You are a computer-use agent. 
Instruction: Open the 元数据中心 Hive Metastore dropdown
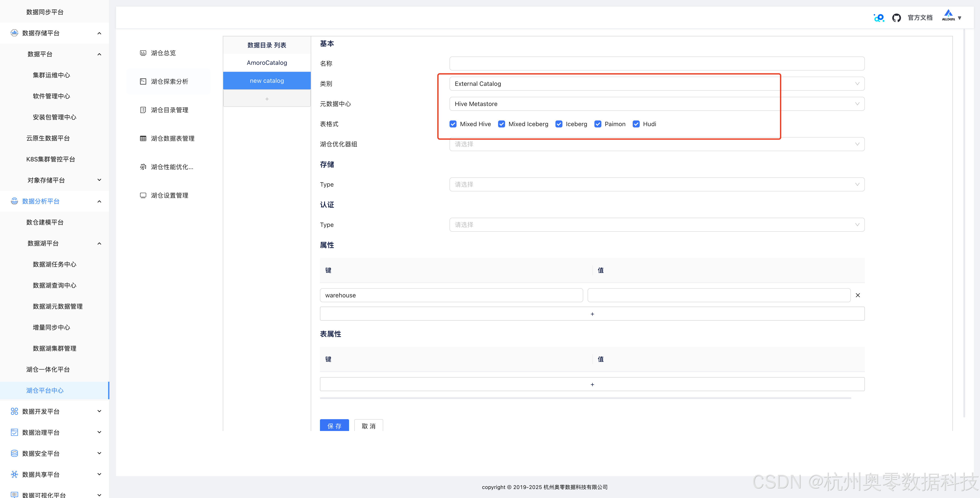657,104
